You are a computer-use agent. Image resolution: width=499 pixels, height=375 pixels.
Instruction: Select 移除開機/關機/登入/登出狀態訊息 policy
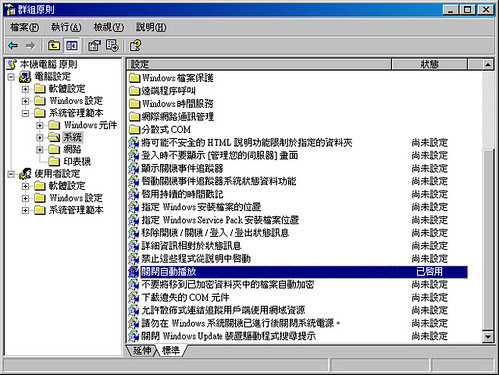tap(215, 233)
